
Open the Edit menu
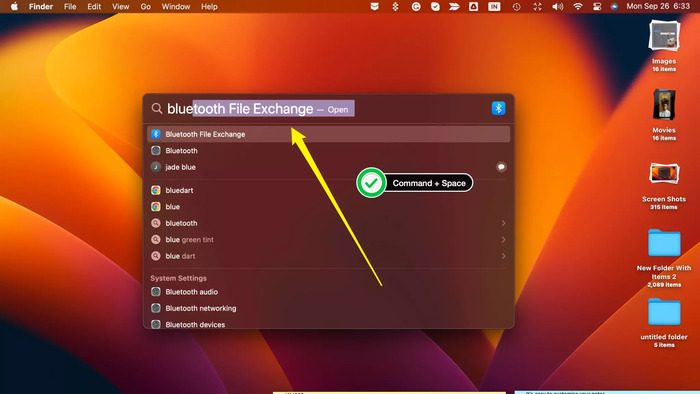click(94, 7)
